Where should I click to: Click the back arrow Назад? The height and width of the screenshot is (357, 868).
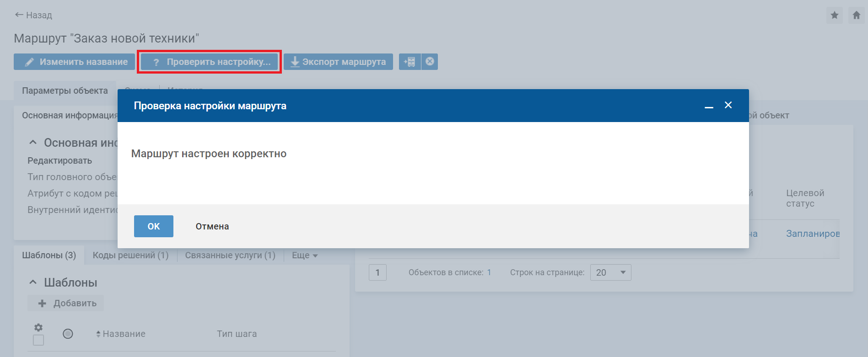(x=33, y=15)
